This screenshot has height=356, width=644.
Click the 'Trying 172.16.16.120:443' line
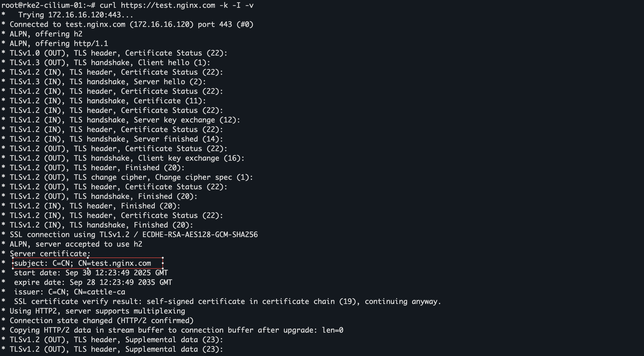coord(75,15)
